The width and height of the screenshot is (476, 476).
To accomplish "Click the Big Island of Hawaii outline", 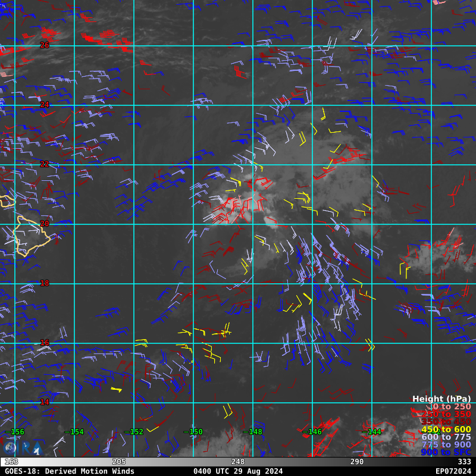I will [x=30, y=236].
